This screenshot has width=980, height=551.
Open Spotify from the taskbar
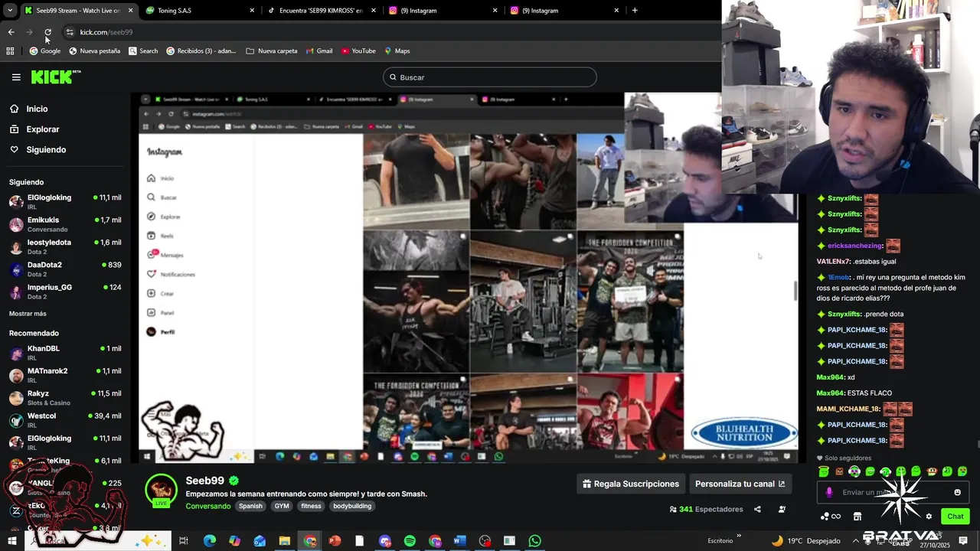[410, 541]
